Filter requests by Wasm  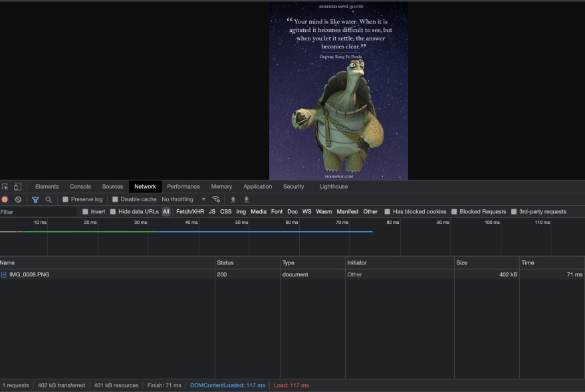pyautogui.click(x=324, y=211)
